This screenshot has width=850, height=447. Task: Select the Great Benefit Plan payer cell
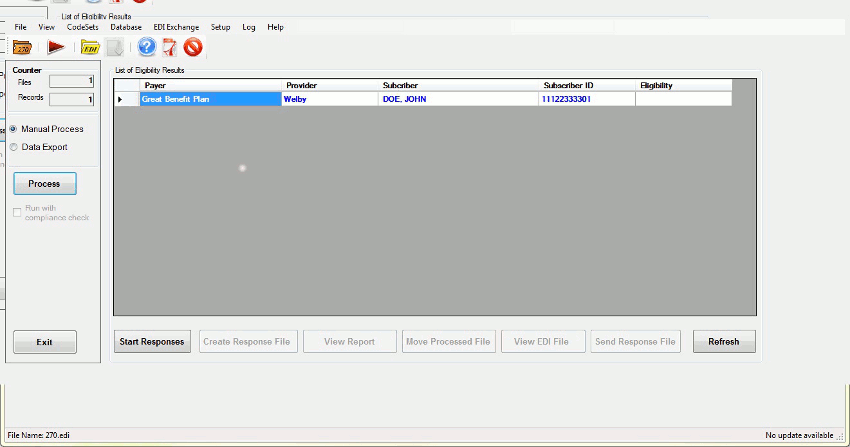[210, 100]
